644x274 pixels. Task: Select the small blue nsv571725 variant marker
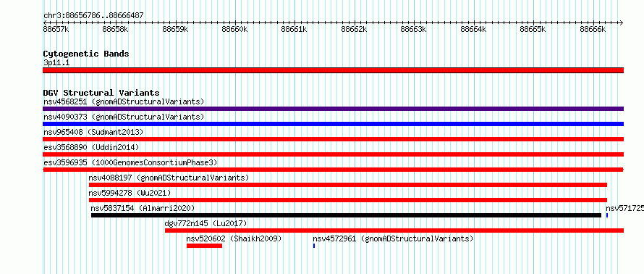(607, 215)
